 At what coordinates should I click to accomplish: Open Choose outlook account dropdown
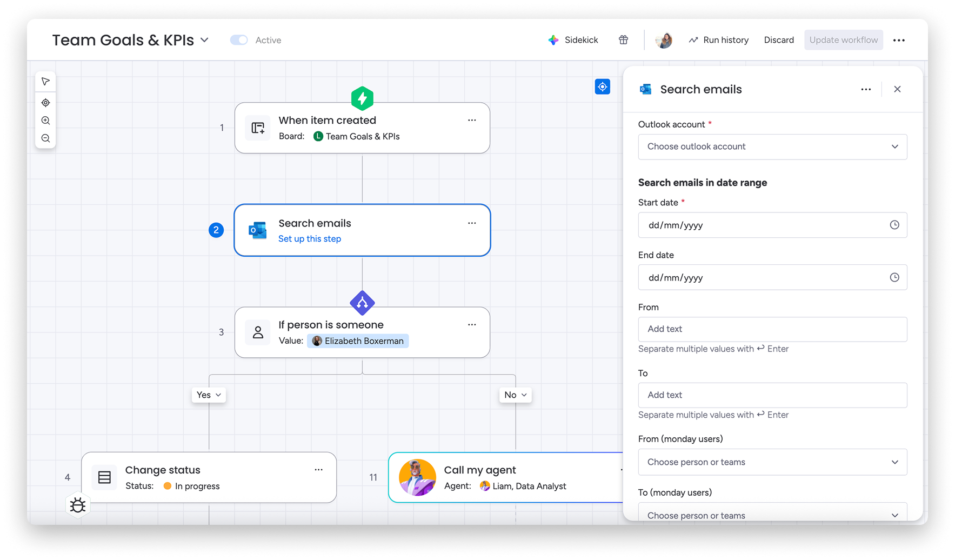click(772, 146)
